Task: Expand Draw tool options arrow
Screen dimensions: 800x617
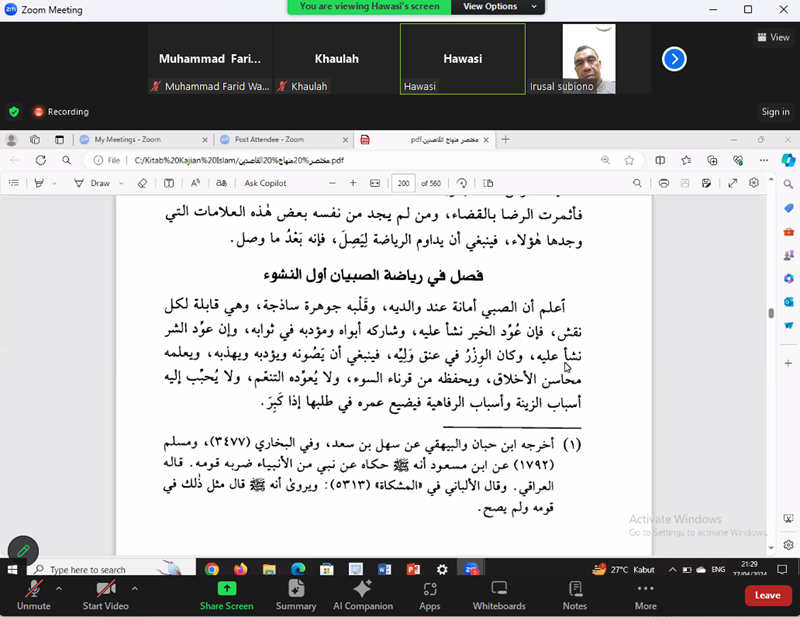Action: (121, 183)
